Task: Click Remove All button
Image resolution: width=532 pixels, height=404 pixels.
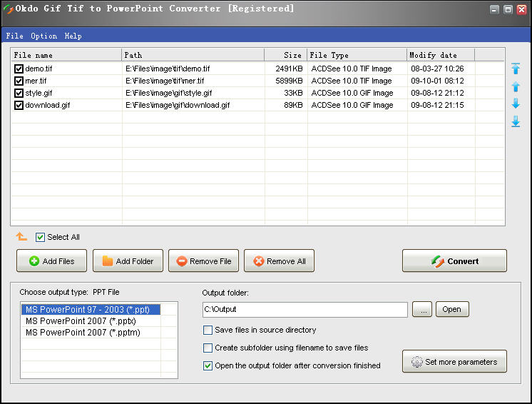Action: point(279,261)
